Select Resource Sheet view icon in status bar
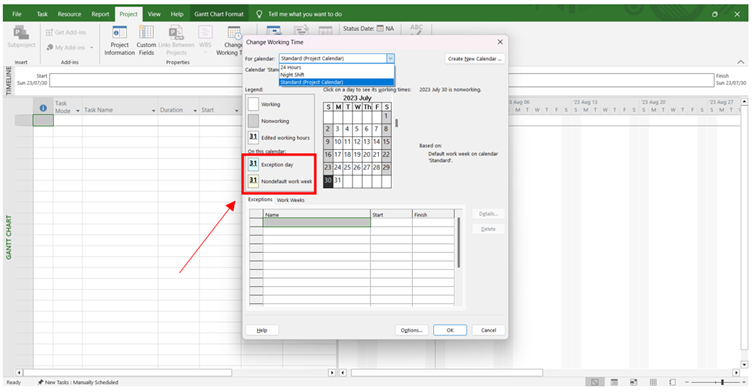 pyautogui.click(x=653, y=382)
